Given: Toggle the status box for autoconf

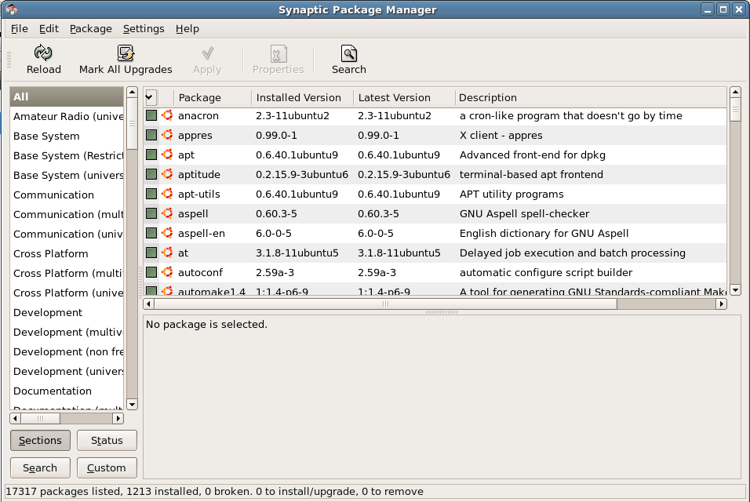Looking at the screenshot, I should (151, 272).
